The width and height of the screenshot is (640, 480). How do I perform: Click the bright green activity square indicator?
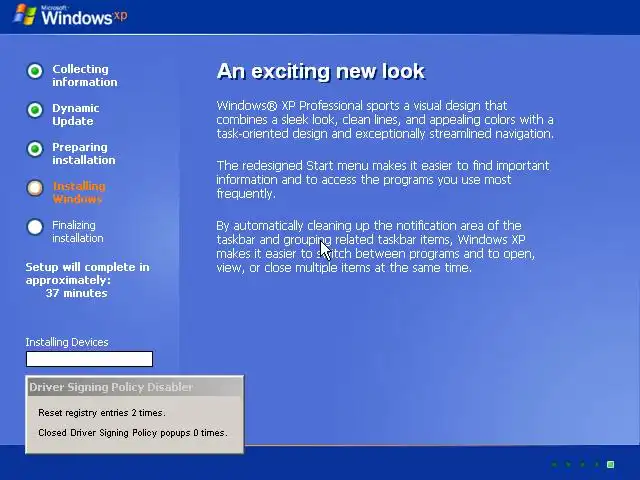point(611,464)
